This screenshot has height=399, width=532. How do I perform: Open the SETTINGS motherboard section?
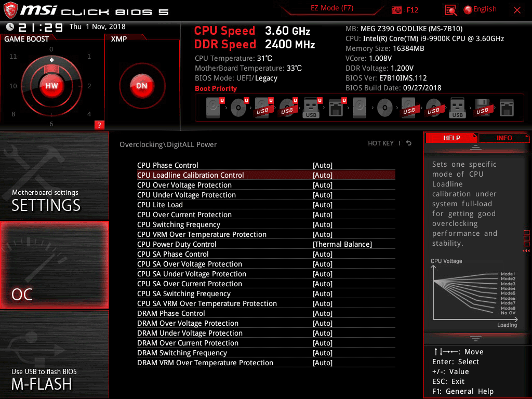(x=54, y=176)
